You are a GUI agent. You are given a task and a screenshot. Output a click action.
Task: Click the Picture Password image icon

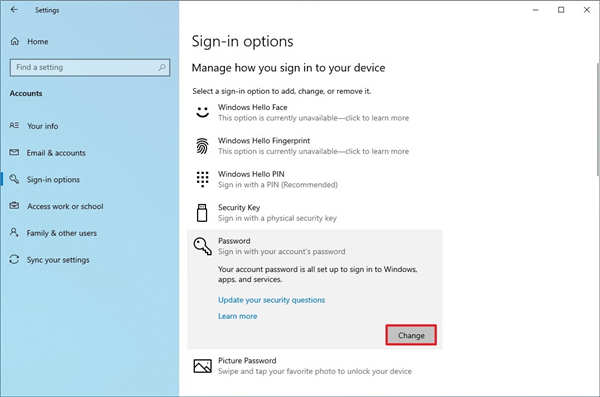tap(202, 366)
